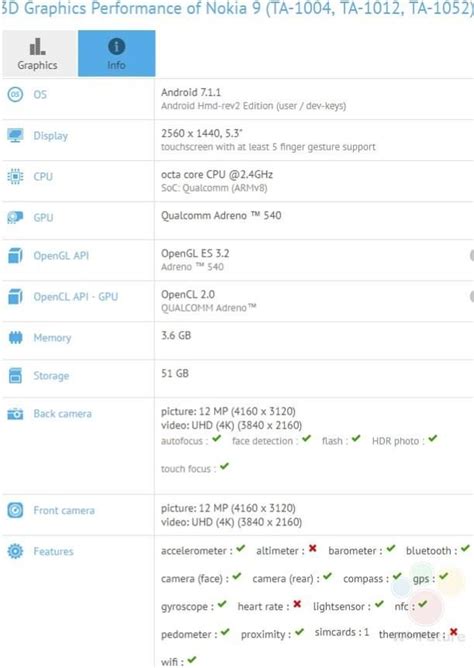Image resolution: width=474 pixels, height=668 pixels.
Task: Click the Memory chip icon
Action: [15, 338]
